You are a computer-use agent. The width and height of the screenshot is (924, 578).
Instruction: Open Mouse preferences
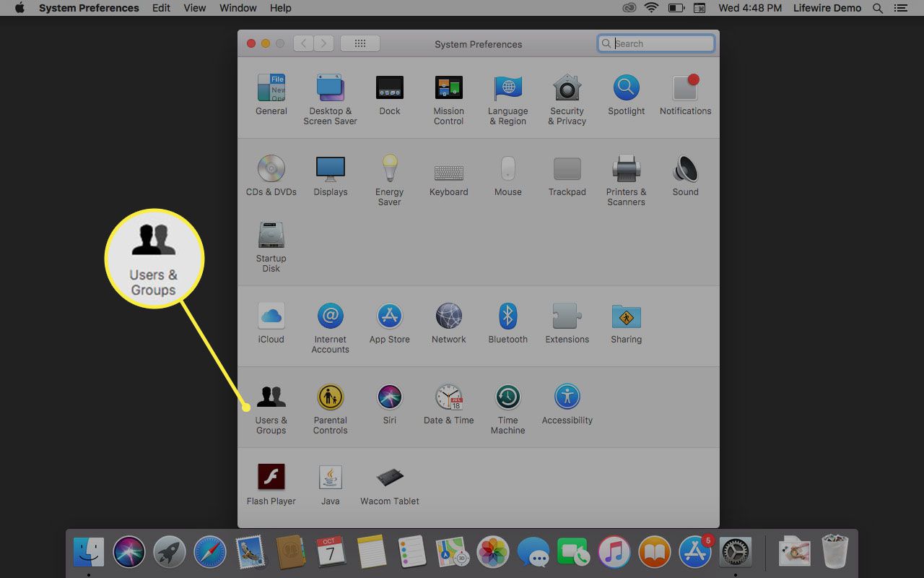(x=508, y=175)
